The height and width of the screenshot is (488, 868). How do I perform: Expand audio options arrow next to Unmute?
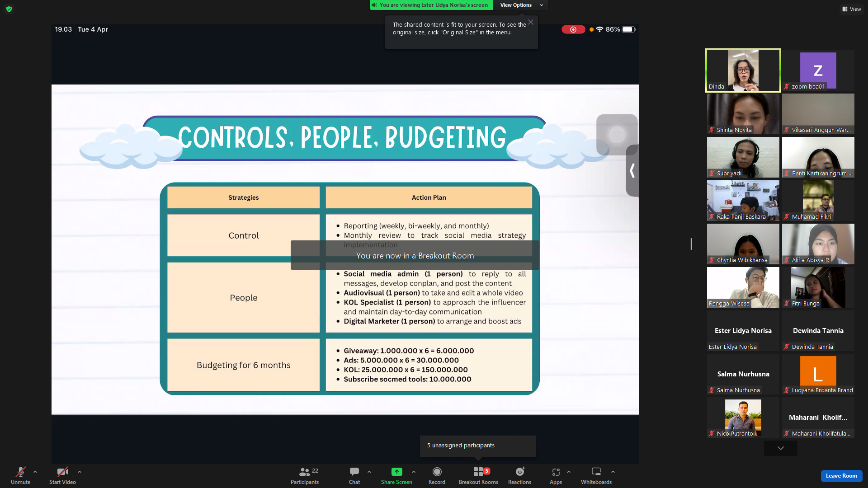35,472
